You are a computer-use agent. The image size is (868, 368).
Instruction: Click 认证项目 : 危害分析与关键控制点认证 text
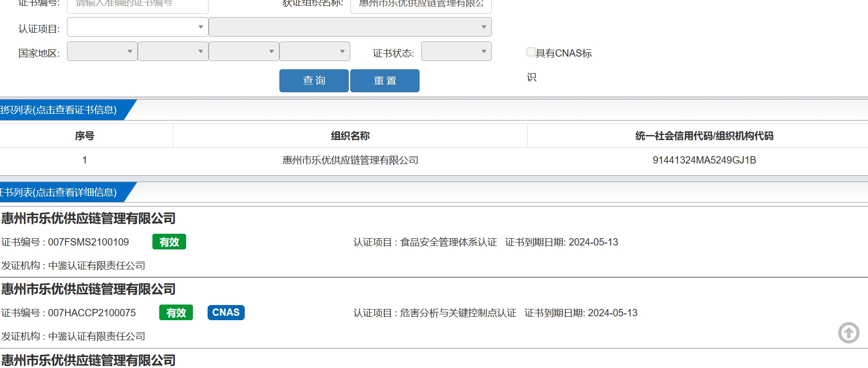tap(435, 313)
